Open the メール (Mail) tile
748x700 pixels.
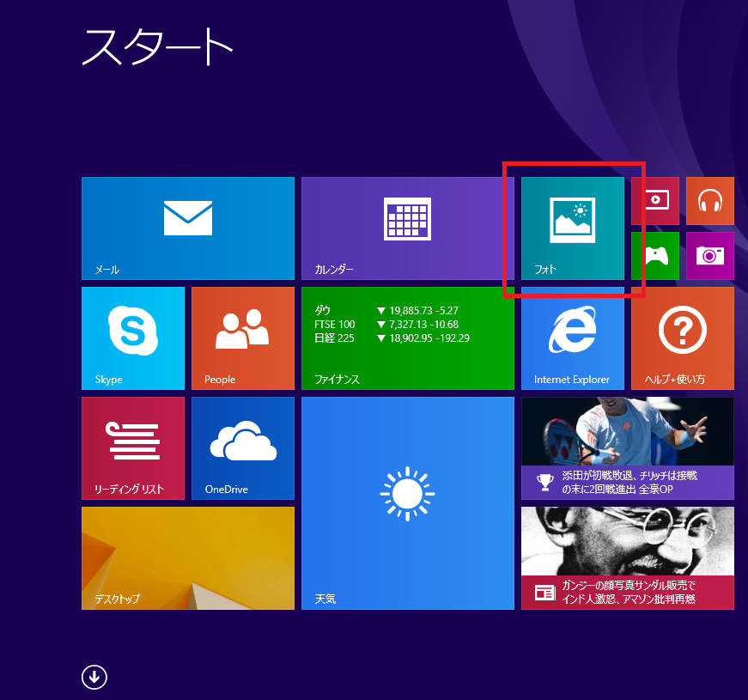(x=187, y=228)
